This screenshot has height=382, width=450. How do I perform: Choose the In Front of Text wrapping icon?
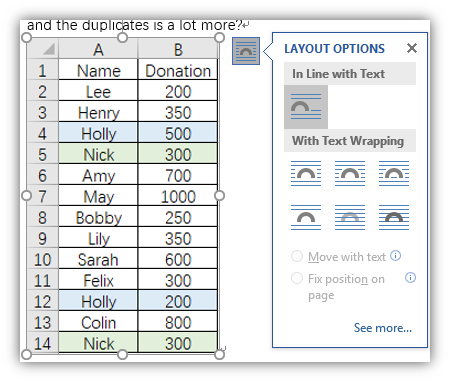(394, 217)
